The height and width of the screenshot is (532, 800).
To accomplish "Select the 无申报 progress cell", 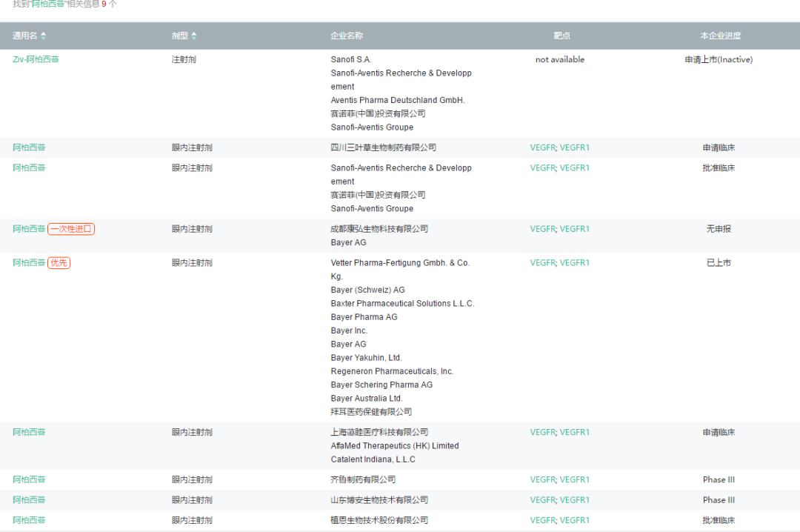I will click(719, 229).
